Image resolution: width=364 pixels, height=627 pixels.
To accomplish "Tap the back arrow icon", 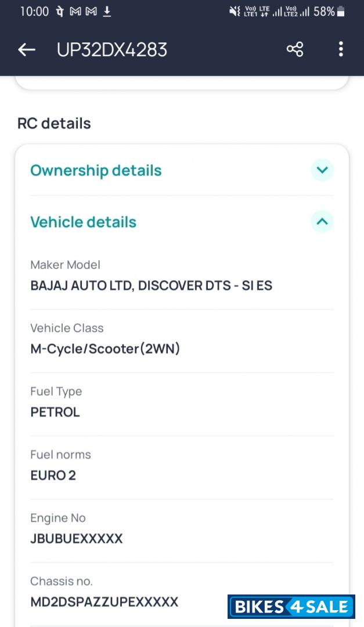I will pyautogui.click(x=27, y=50).
